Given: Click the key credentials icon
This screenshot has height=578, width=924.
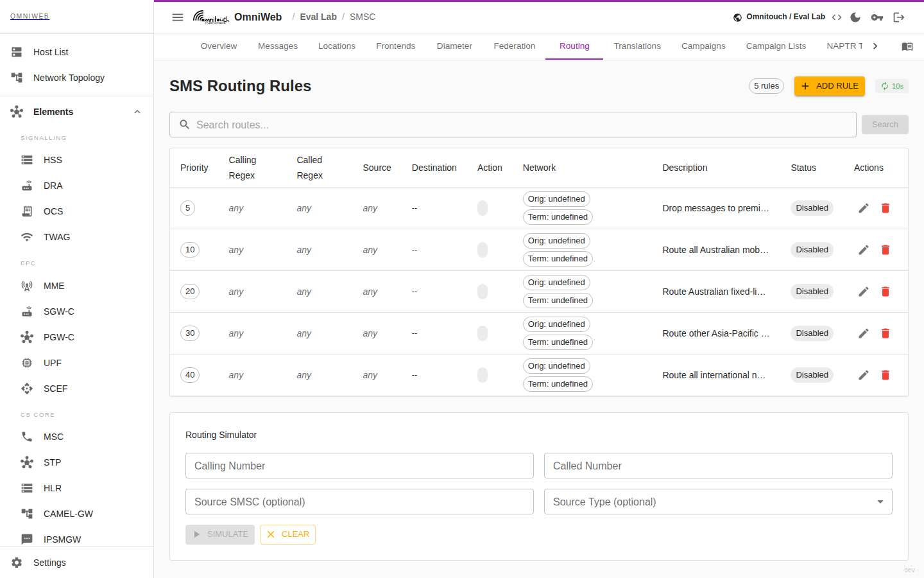Looking at the screenshot, I should pyautogui.click(x=877, y=17).
